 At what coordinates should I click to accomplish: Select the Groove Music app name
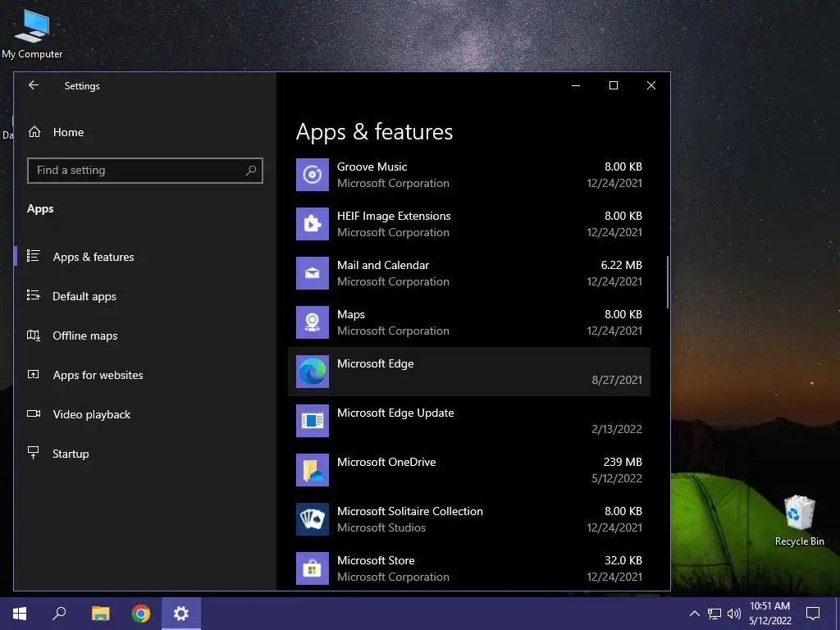372,167
